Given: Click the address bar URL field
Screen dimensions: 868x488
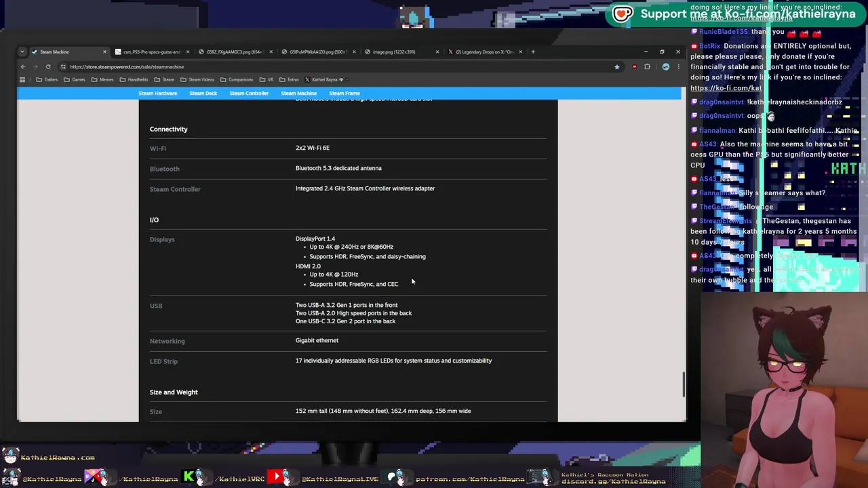Looking at the screenshot, I should tap(339, 66).
